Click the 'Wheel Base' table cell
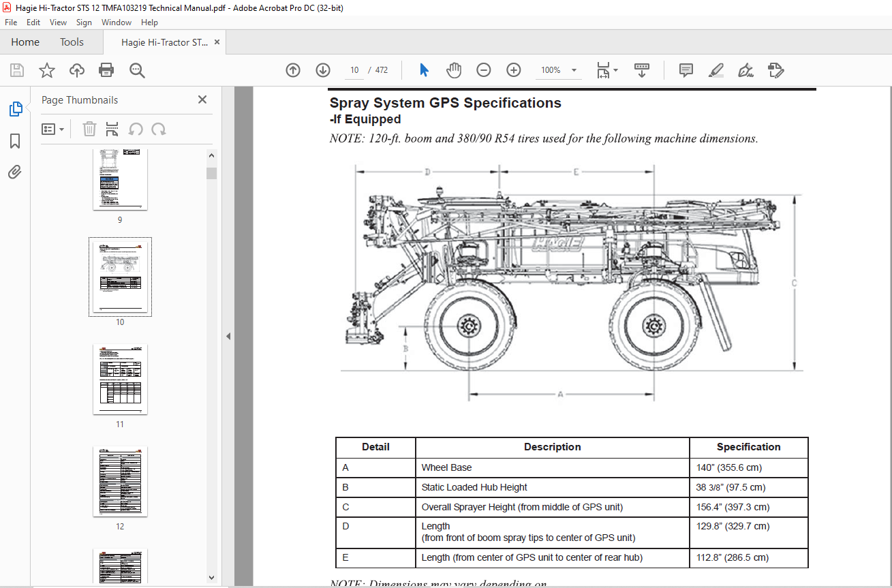 (553, 467)
